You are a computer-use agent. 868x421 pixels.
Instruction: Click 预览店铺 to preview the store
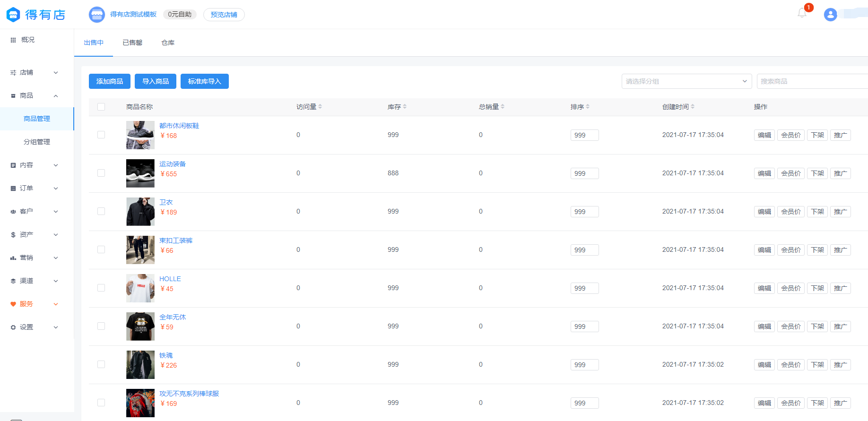[x=224, y=15]
